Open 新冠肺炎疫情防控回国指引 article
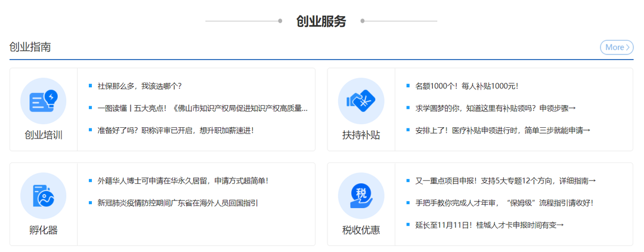 point(178,202)
